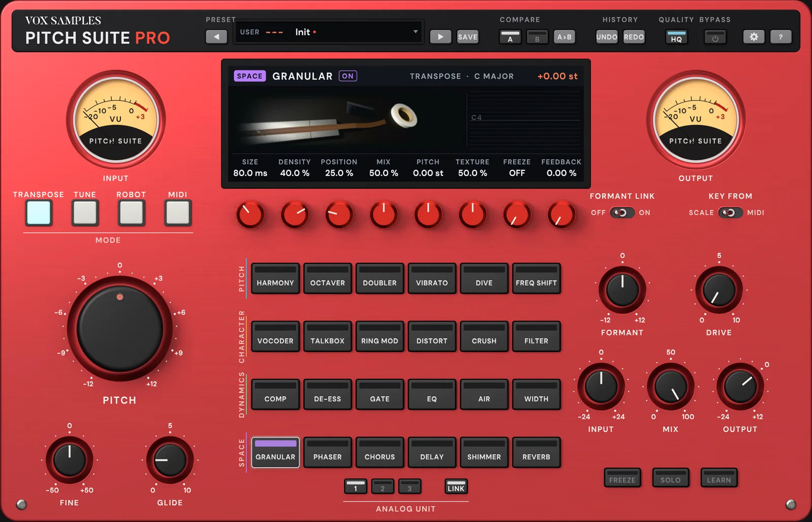Enable HQ quality mode
This screenshot has height=522, width=812.
[676, 37]
